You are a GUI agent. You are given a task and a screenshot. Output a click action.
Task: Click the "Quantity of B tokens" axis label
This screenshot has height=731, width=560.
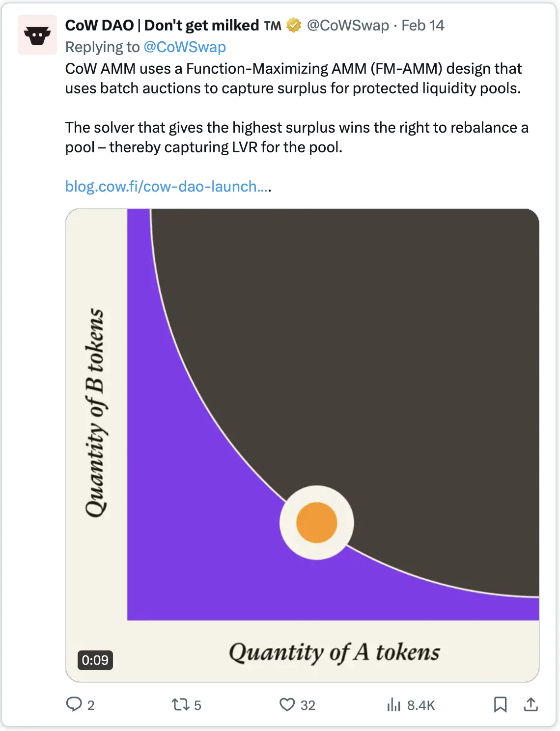(x=94, y=413)
